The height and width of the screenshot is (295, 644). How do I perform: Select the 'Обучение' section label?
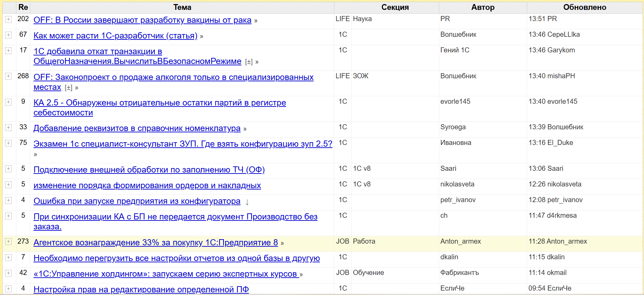(x=368, y=273)
